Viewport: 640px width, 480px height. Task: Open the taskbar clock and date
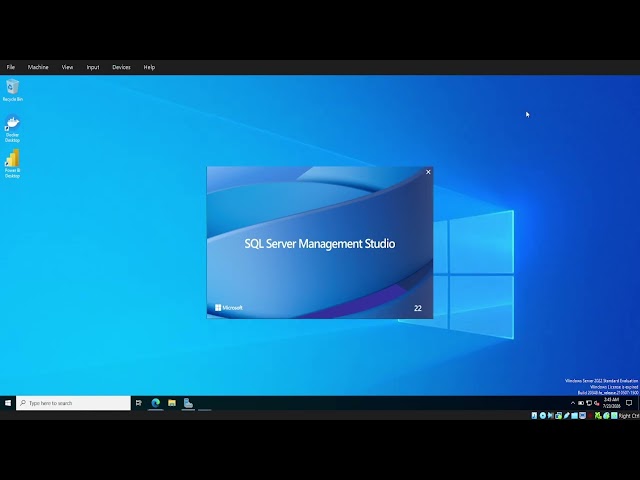pos(611,403)
